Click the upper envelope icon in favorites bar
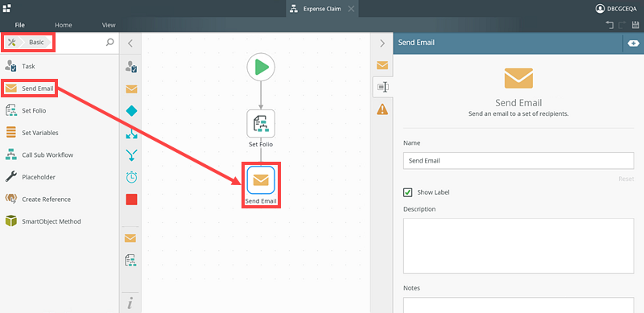 131,89
